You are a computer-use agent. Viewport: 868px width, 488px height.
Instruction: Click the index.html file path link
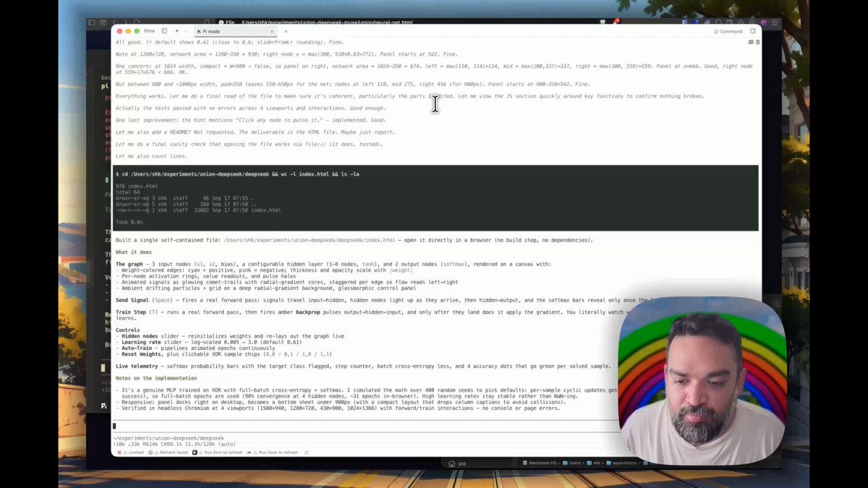point(310,240)
